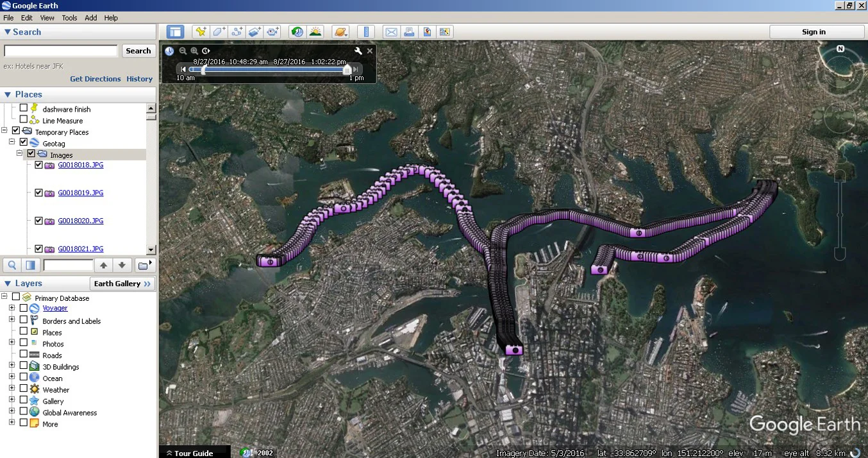Collapse the Layers panel triangle
The image size is (868, 458).
[7, 284]
